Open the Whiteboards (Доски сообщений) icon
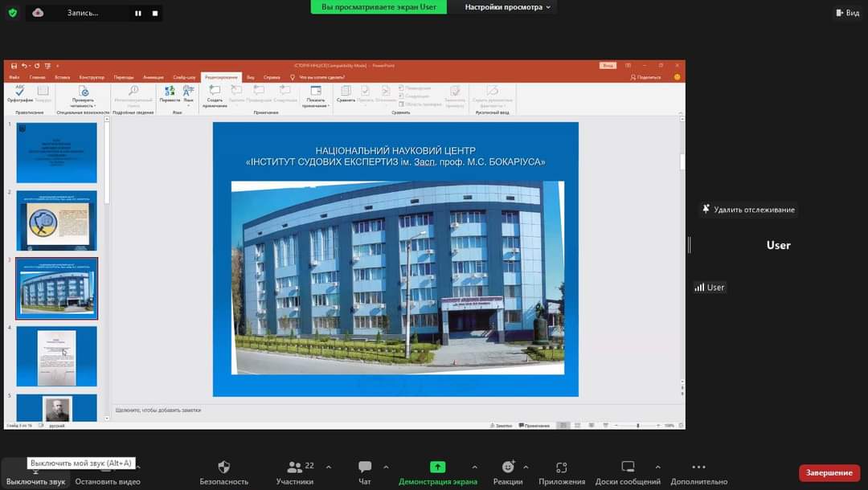The width and height of the screenshot is (868, 490). 628,468
